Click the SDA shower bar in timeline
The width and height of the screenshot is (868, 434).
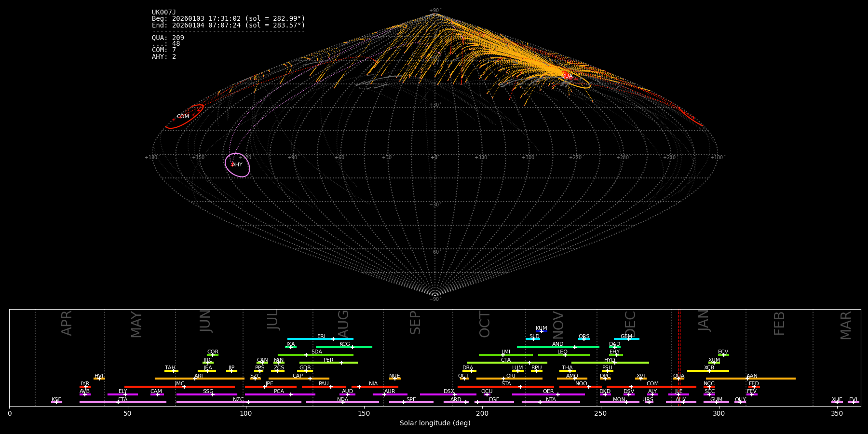316,355
